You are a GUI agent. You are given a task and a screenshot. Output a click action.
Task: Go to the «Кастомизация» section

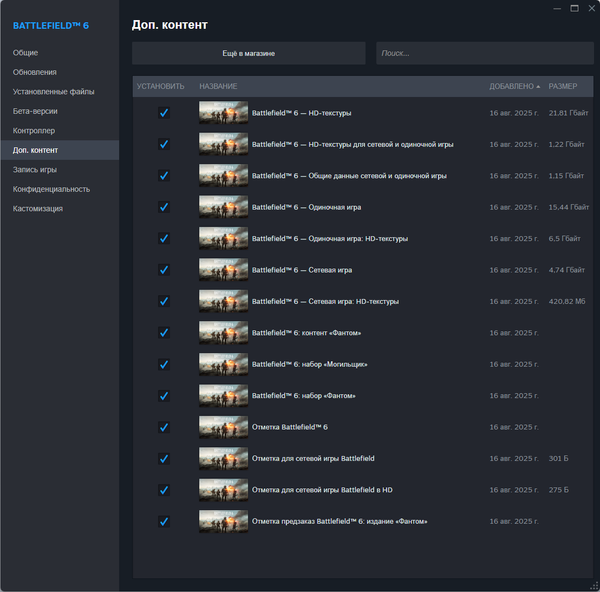[38, 209]
